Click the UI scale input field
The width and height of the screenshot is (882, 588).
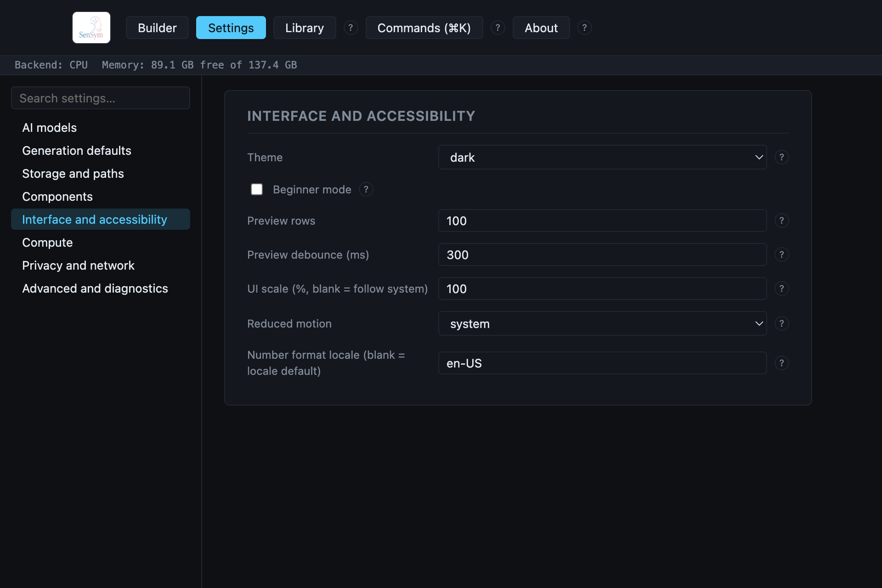[x=602, y=288]
